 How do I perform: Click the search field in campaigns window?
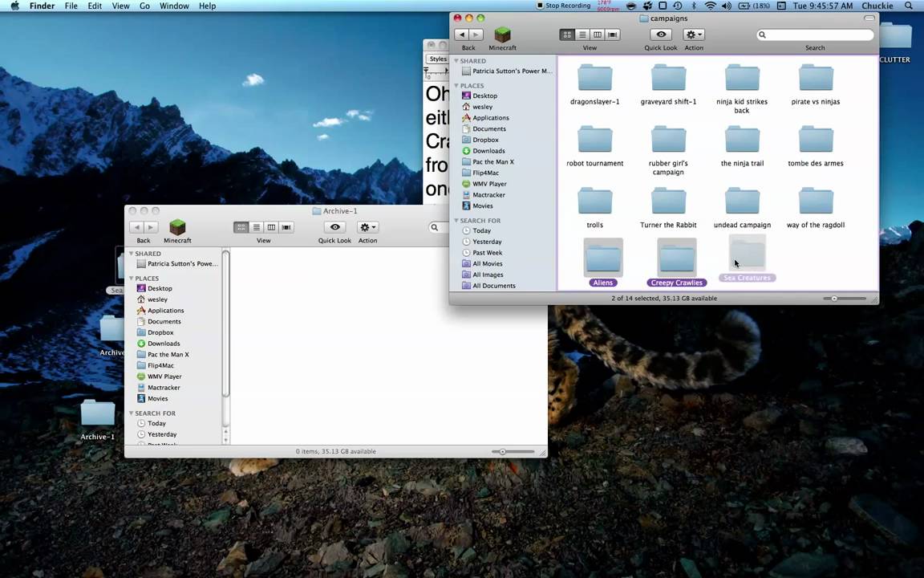[x=815, y=35]
